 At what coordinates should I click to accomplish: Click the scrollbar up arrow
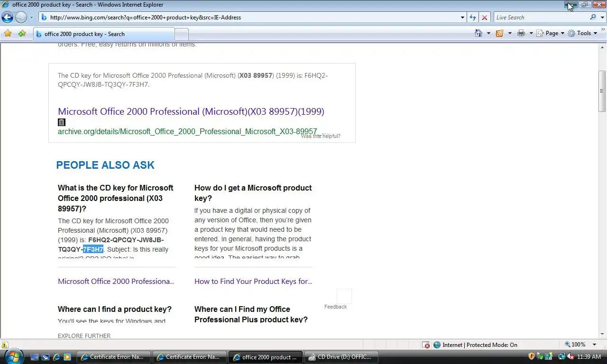[602, 47]
